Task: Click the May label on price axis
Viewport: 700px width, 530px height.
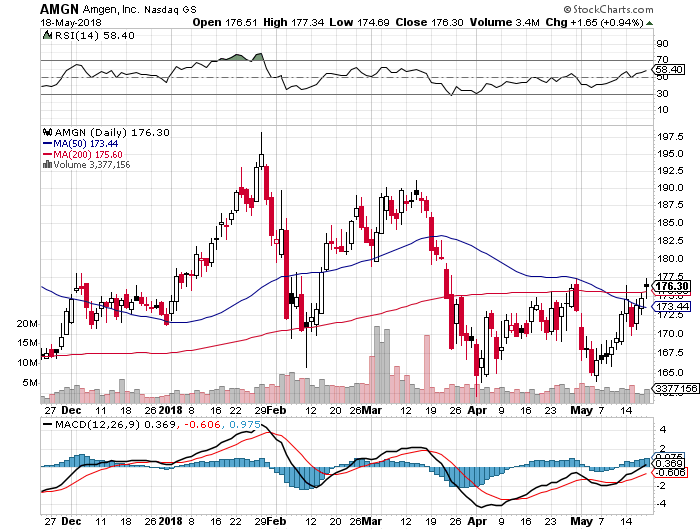Action: point(581,410)
